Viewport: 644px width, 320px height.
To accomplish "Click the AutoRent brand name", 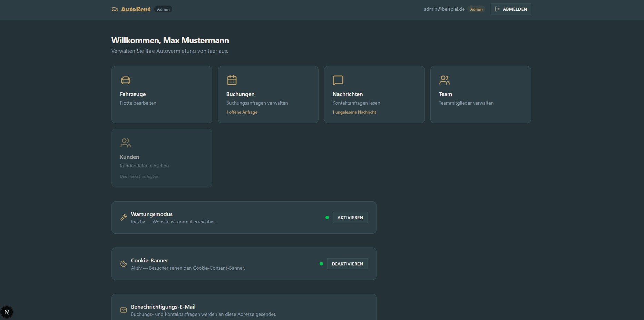I will [136, 9].
